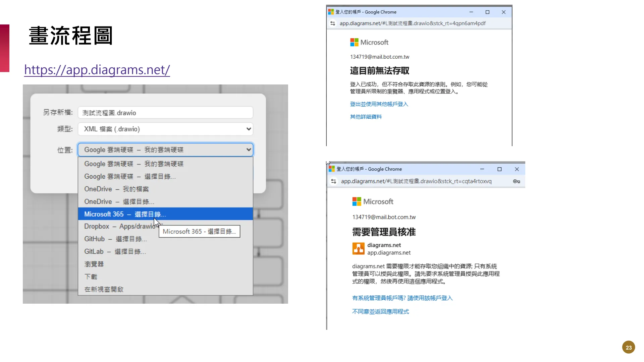Click the lower window title bar favicon
The height and width of the screenshot is (362, 644).
[x=332, y=169]
